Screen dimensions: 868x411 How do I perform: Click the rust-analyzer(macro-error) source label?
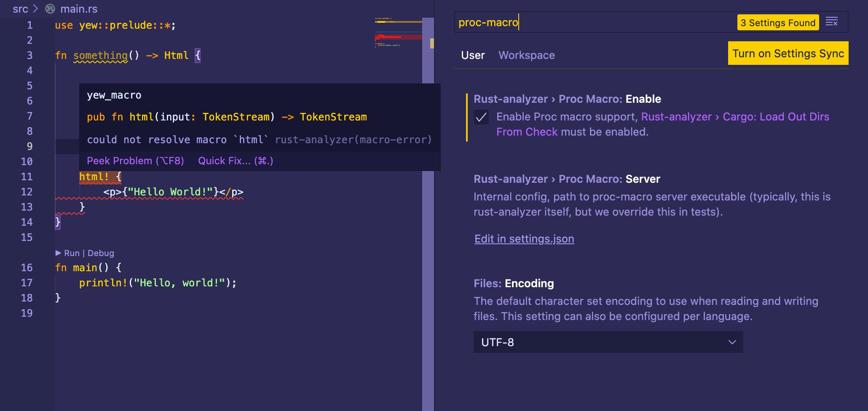pos(353,139)
